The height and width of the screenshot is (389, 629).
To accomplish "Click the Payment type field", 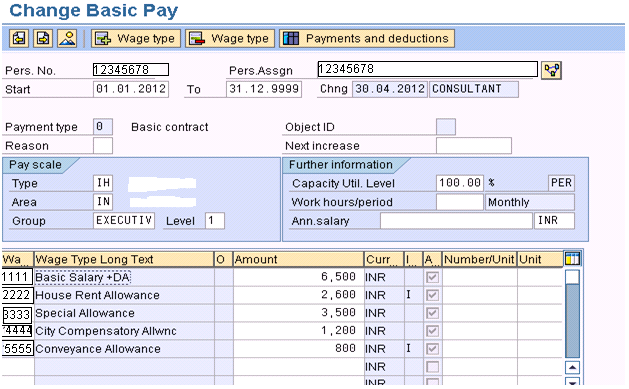I will [103, 126].
